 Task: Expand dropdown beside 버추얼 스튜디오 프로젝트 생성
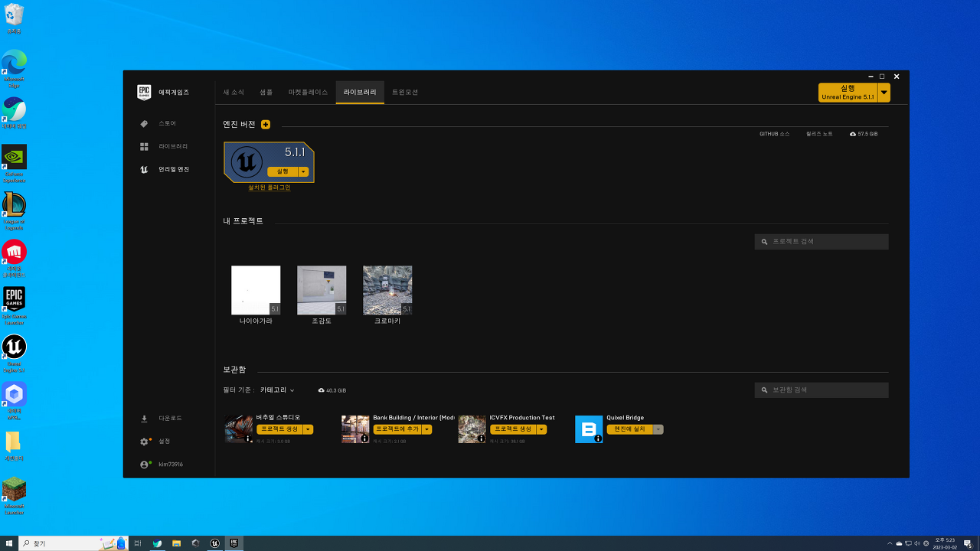click(x=309, y=429)
